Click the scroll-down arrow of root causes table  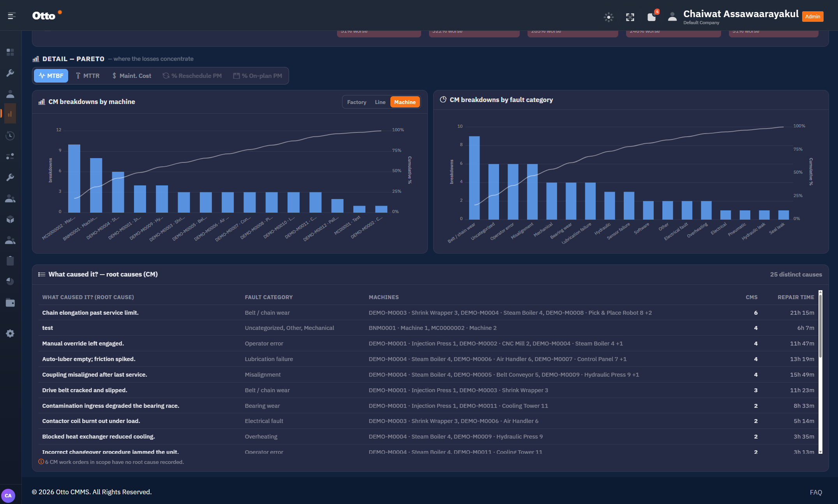point(820,452)
